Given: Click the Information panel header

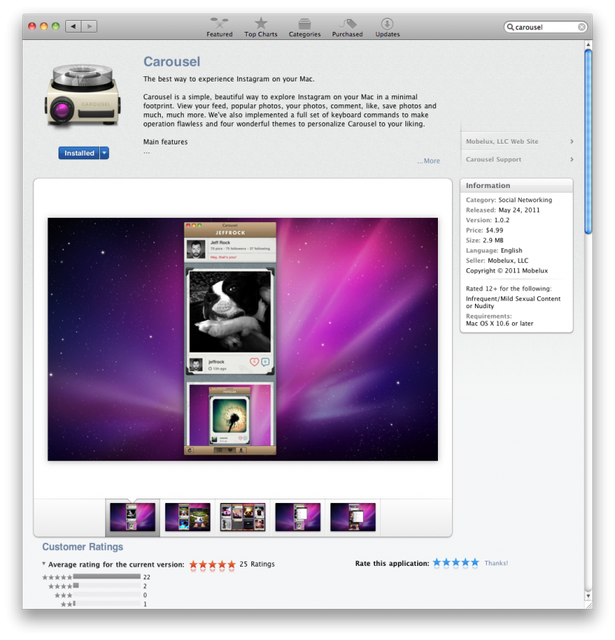Looking at the screenshot, I should tap(516, 185).
